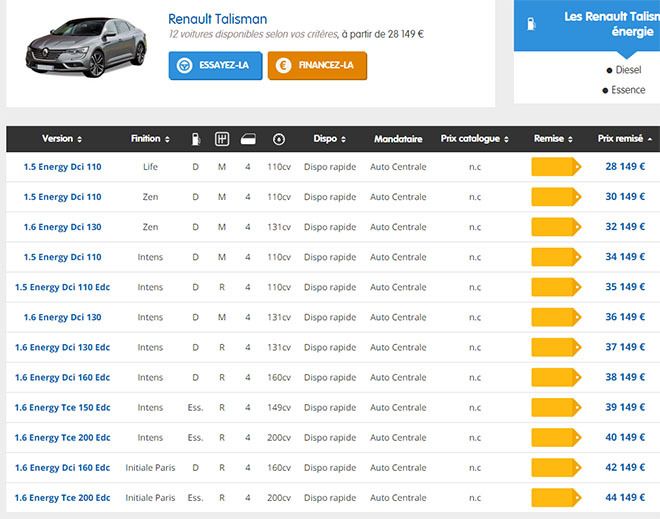Sort table by Version column
The image size is (660, 519).
(62, 138)
